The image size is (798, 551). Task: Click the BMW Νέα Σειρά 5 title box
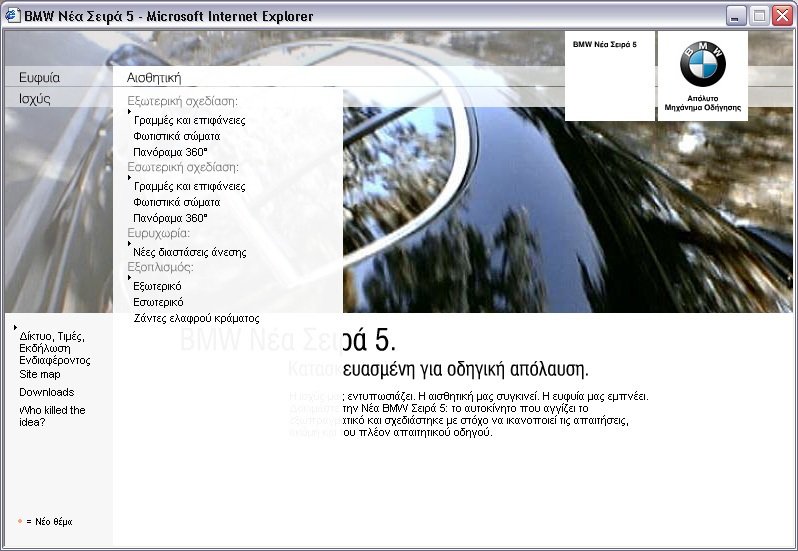click(x=610, y=76)
